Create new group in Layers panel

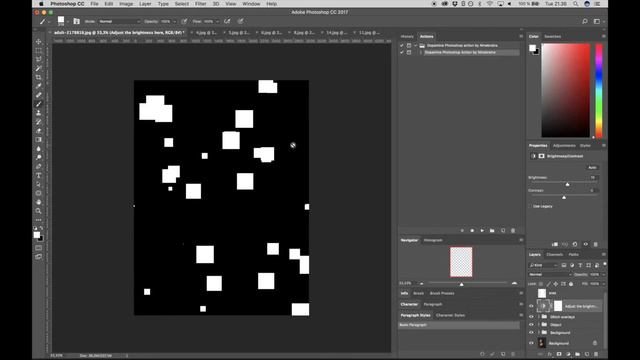577,354
